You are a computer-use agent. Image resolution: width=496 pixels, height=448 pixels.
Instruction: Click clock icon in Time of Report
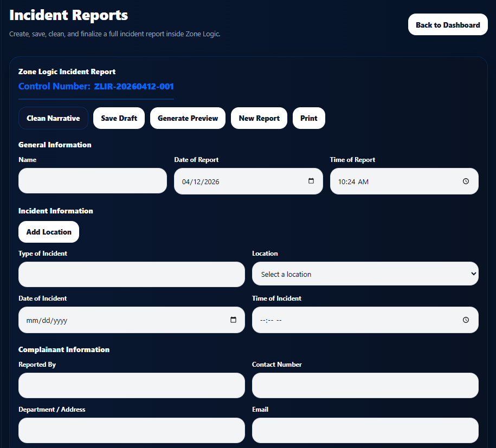466,181
